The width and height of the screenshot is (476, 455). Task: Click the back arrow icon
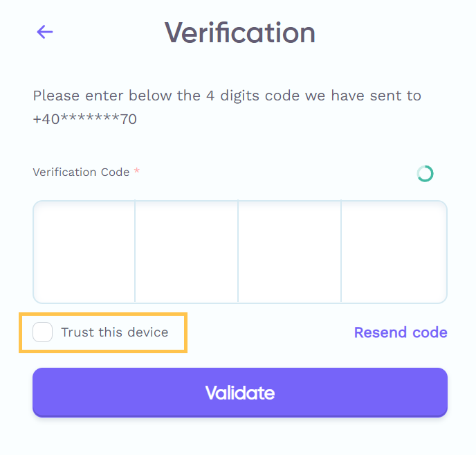pyautogui.click(x=45, y=32)
